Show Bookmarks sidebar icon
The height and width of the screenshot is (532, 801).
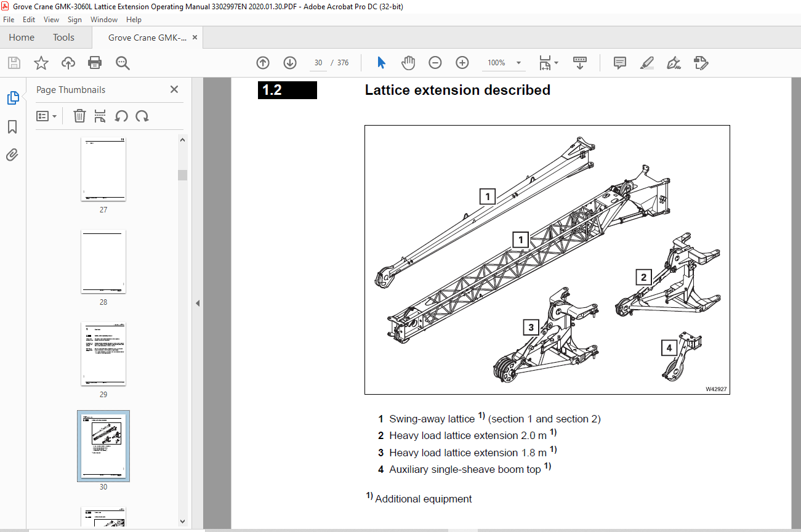12,127
